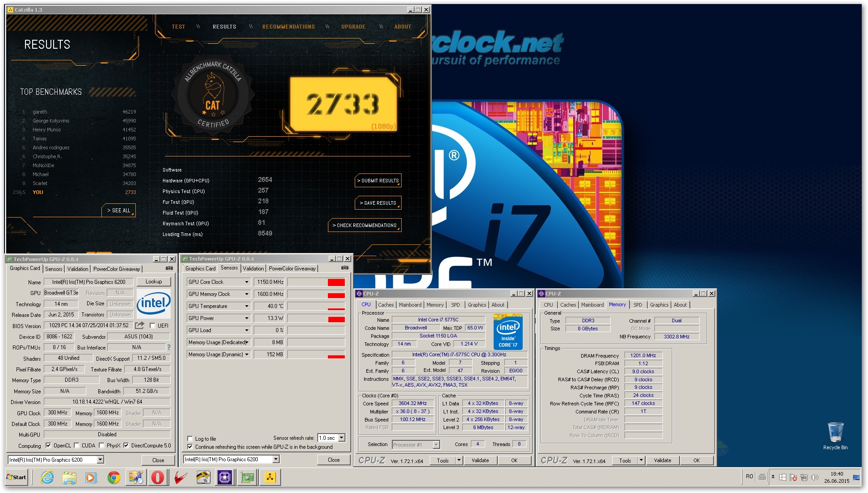Open the image viewer taskbar icon with stars
The image size is (868, 493).
pyautogui.click(x=135, y=477)
